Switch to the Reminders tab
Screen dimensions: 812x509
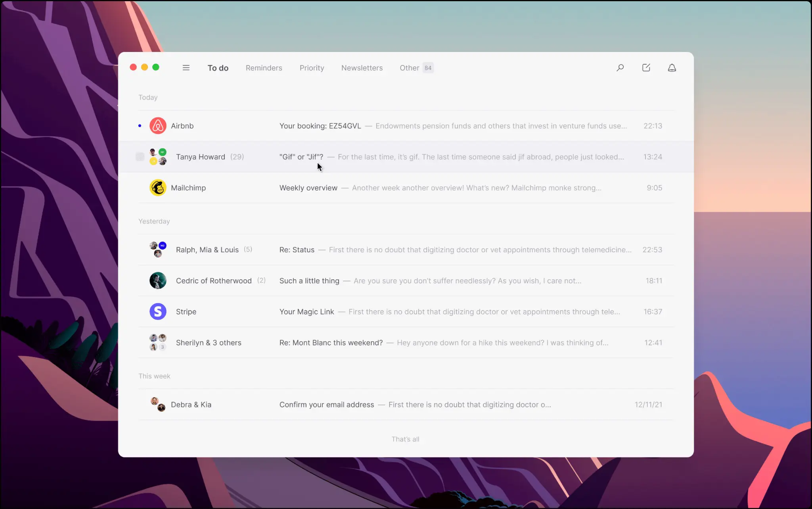tap(264, 68)
